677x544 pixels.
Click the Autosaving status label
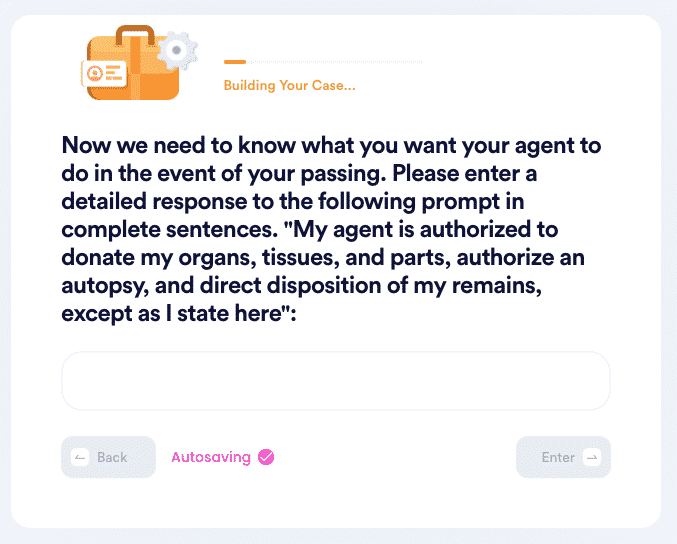(211, 457)
